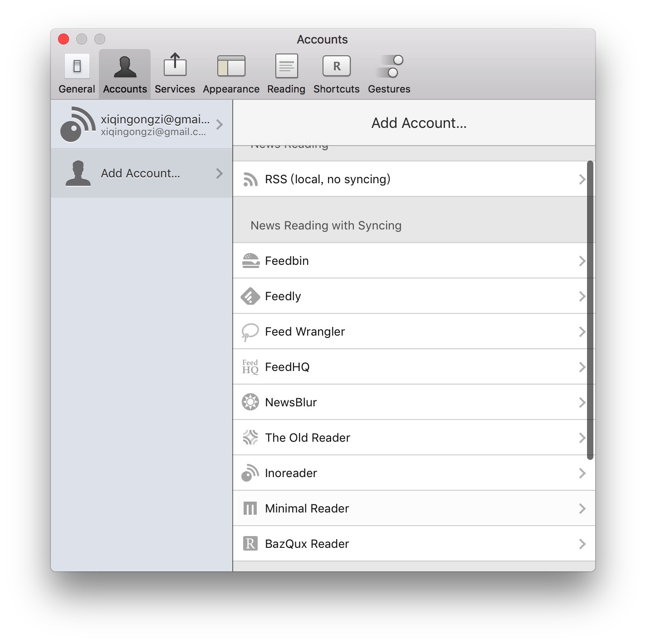The image size is (646, 644).
Task: Click the Inoreader list icon
Action: [250, 473]
